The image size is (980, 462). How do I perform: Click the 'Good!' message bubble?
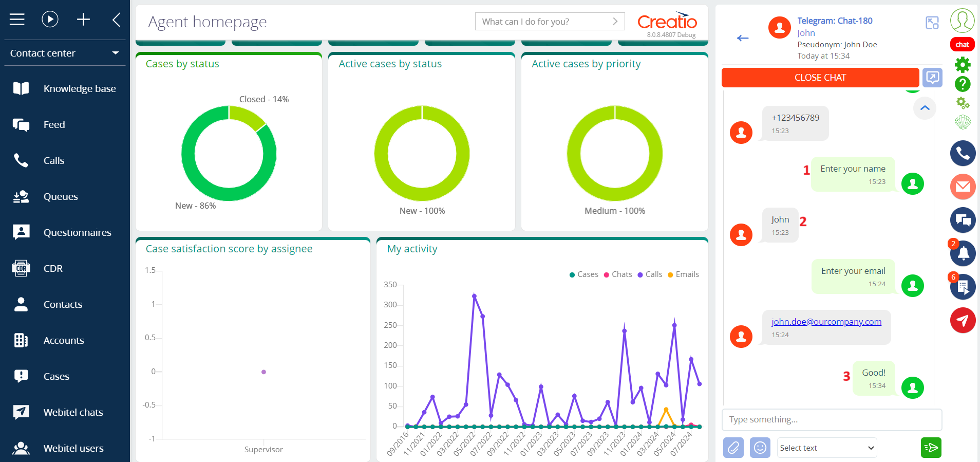874,378
